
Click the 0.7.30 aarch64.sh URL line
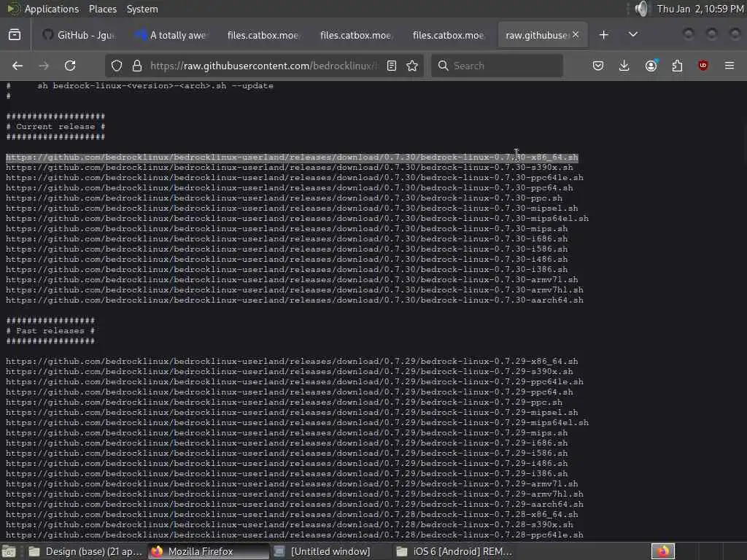point(295,300)
